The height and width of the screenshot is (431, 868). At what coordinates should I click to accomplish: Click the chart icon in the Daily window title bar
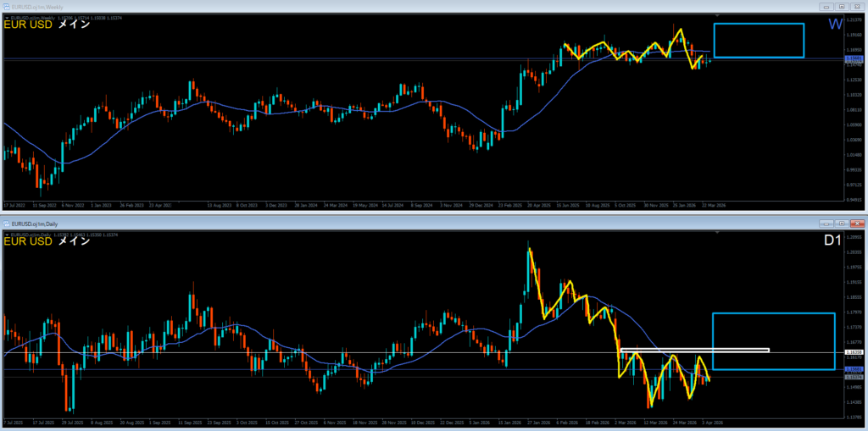6,224
